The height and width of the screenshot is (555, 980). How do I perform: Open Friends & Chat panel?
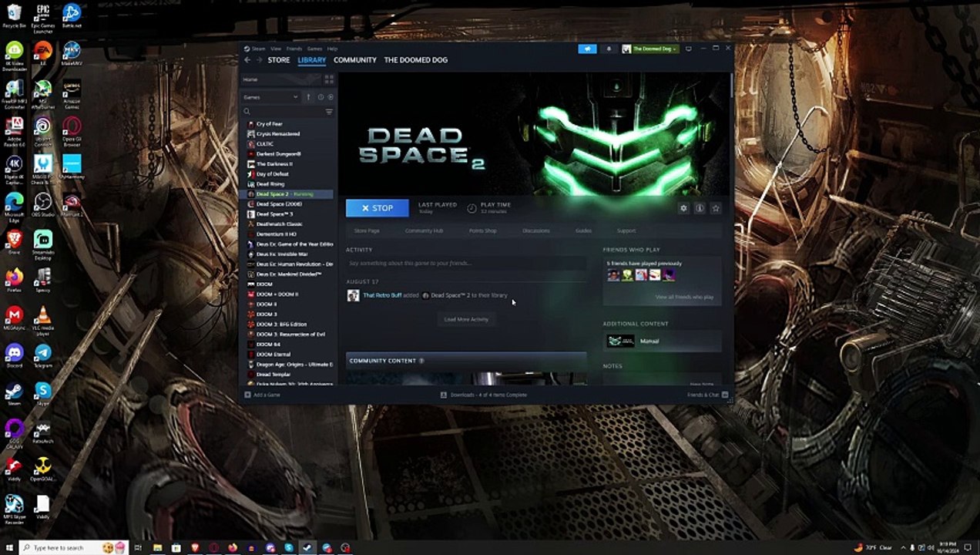[707, 395]
